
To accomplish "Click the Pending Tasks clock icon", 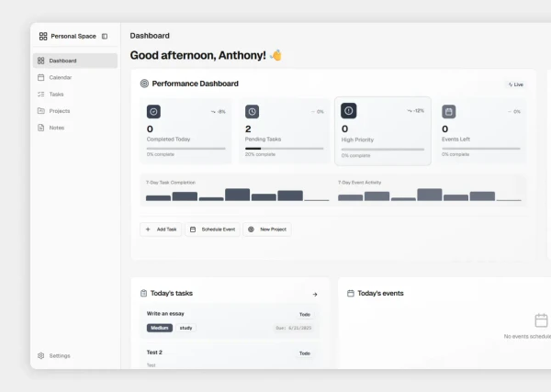I will point(252,111).
